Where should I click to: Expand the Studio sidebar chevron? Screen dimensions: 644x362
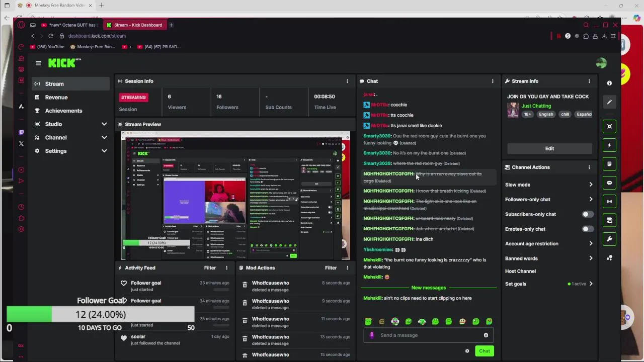point(104,124)
